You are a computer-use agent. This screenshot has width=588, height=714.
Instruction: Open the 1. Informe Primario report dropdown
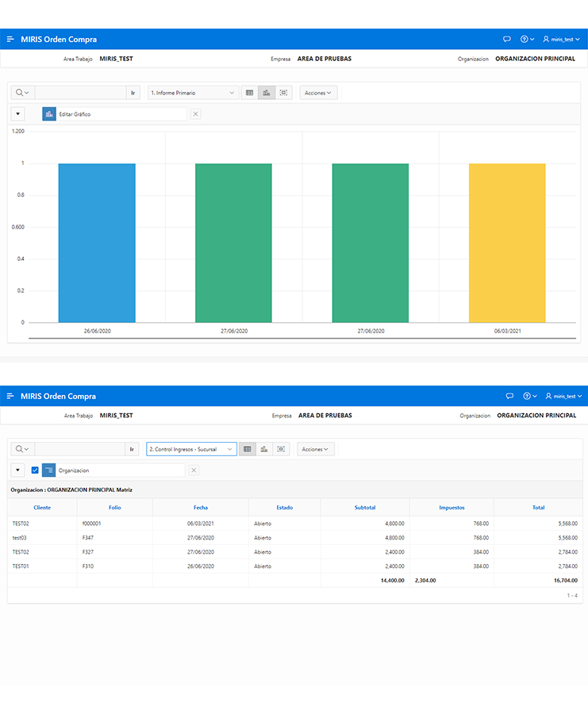click(x=193, y=93)
